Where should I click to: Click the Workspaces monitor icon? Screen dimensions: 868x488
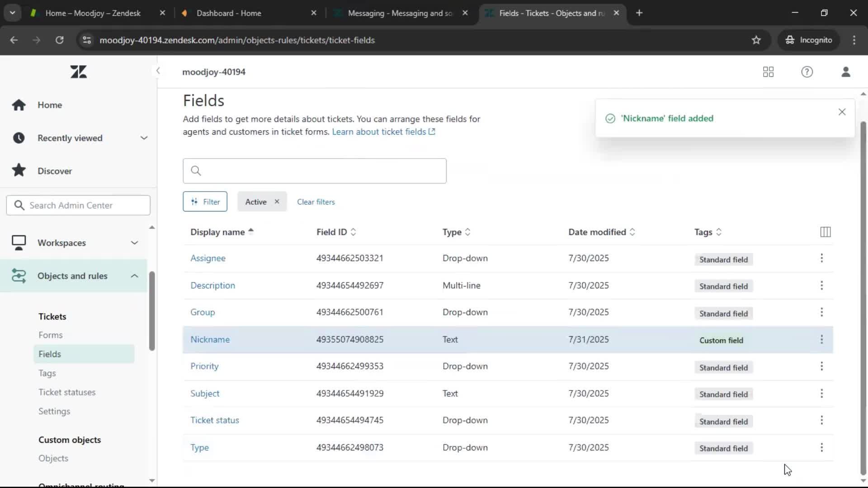[x=19, y=243]
